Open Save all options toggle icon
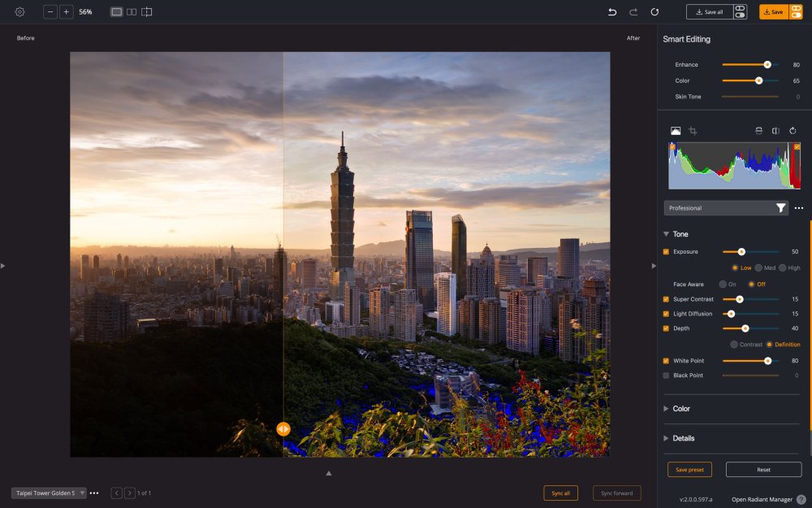The width and height of the screenshot is (812, 508). click(740, 12)
